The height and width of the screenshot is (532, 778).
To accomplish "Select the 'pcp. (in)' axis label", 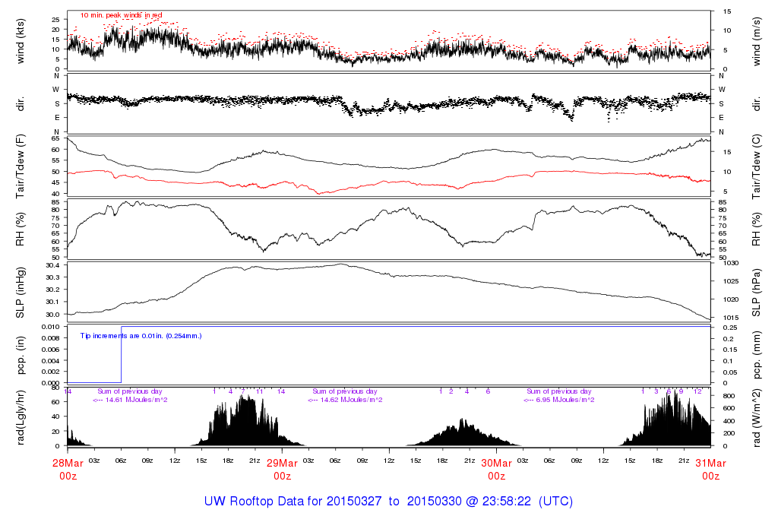I will 21,355.
